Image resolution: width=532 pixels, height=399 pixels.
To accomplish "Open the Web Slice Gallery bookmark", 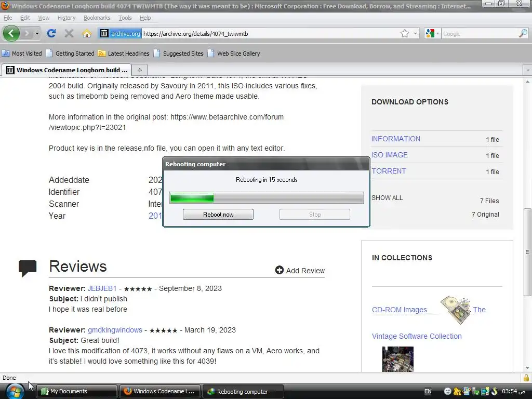I will point(234,54).
